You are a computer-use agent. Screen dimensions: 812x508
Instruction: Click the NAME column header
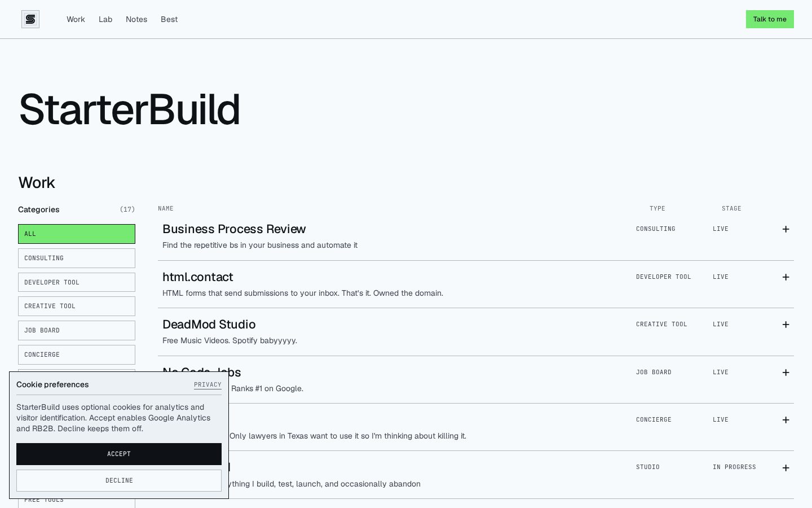tap(166, 209)
